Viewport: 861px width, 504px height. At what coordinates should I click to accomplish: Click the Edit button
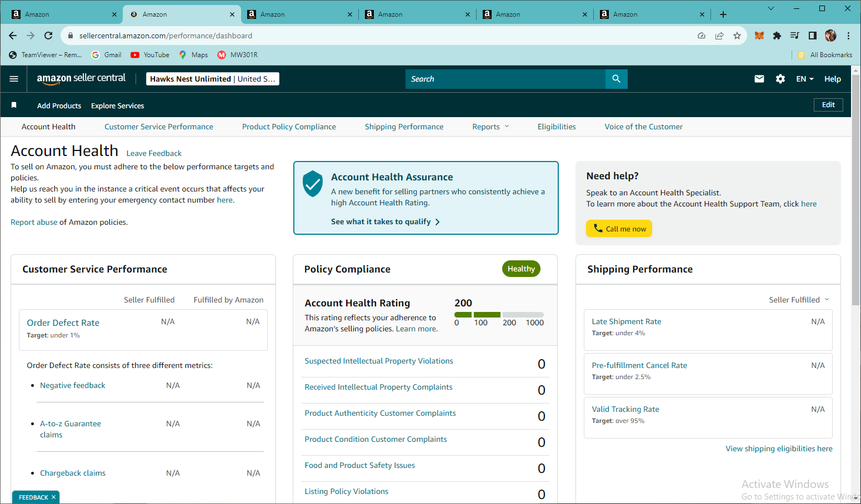coord(828,105)
